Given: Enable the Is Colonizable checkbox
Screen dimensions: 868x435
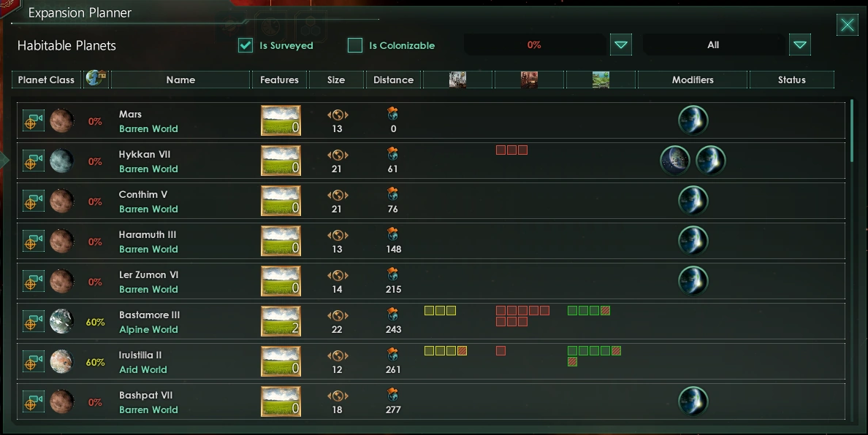Looking at the screenshot, I should tap(355, 45).
